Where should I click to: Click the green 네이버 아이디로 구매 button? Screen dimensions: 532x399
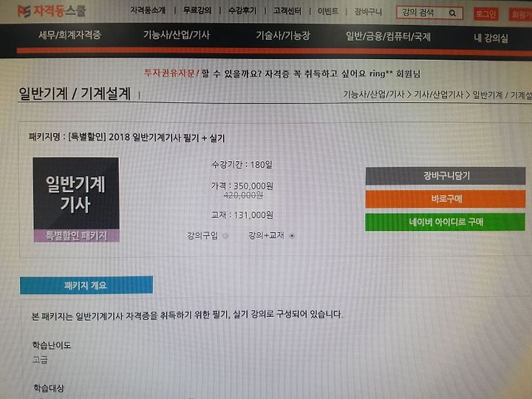(445, 222)
